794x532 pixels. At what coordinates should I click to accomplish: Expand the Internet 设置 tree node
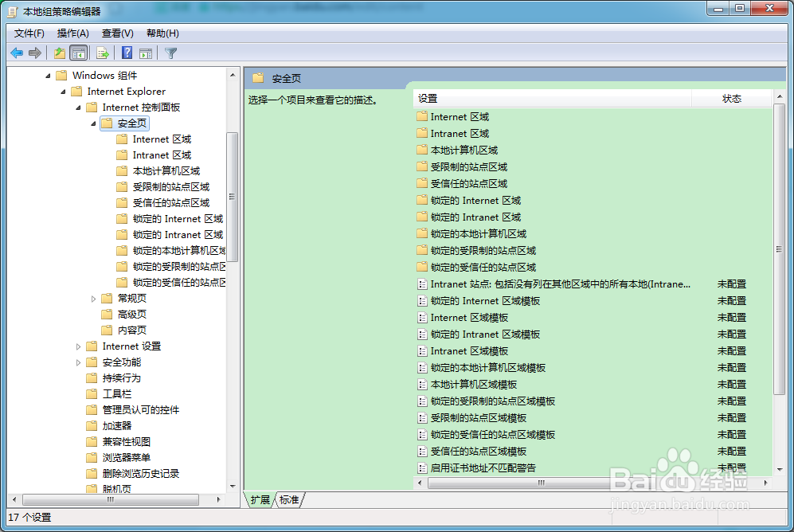pos(79,346)
